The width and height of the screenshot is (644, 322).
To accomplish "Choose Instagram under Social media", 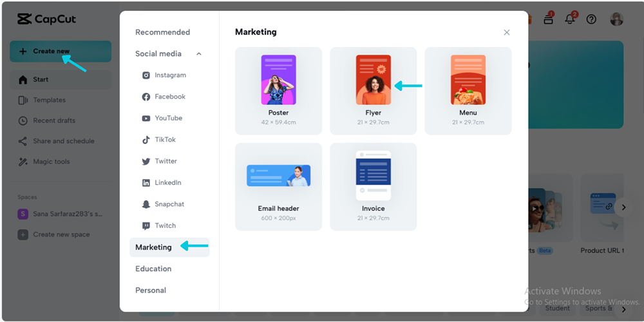I will tap(169, 75).
